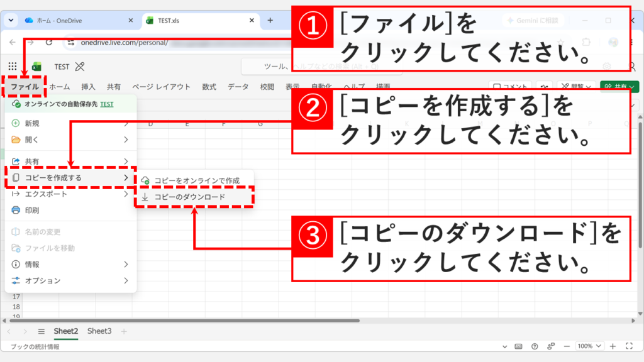This screenshot has width=644, height=362.
Task: Open the tab search dropdown arrow
Action: click(11, 21)
